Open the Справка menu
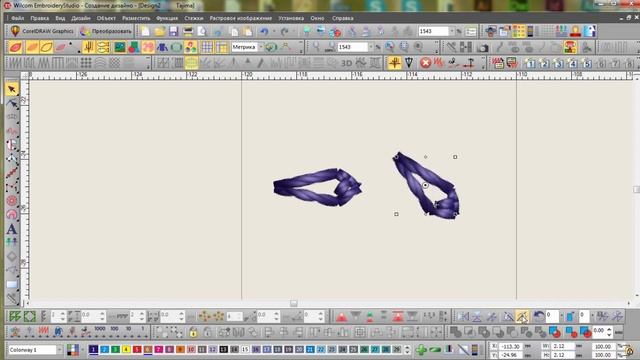Image resolution: width=640 pixels, height=360 pixels. [x=342, y=18]
